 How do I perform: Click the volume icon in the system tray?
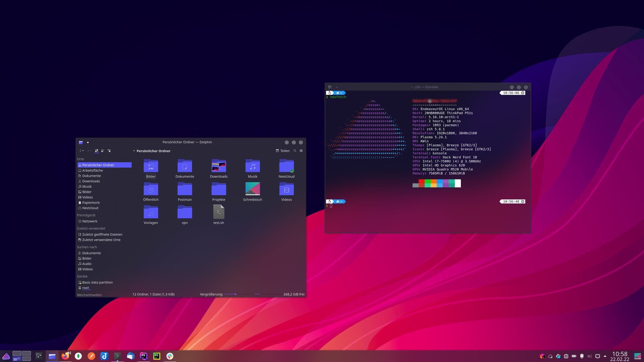click(x=590, y=356)
